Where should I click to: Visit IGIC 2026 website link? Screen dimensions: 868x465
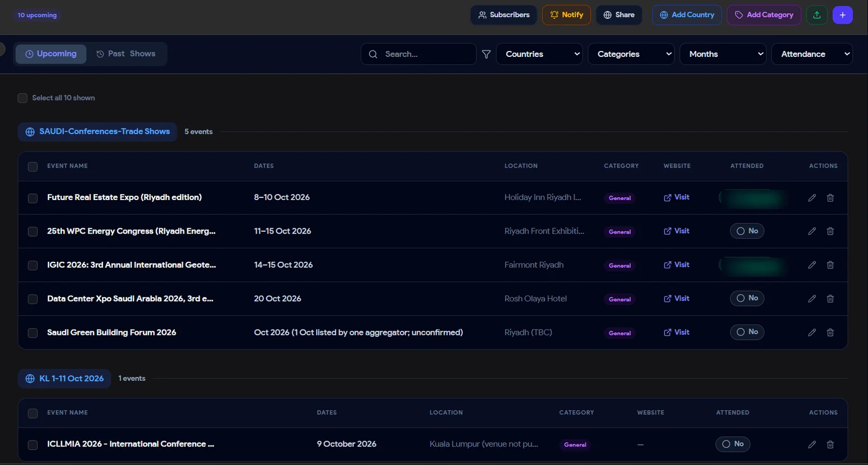pos(676,265)
